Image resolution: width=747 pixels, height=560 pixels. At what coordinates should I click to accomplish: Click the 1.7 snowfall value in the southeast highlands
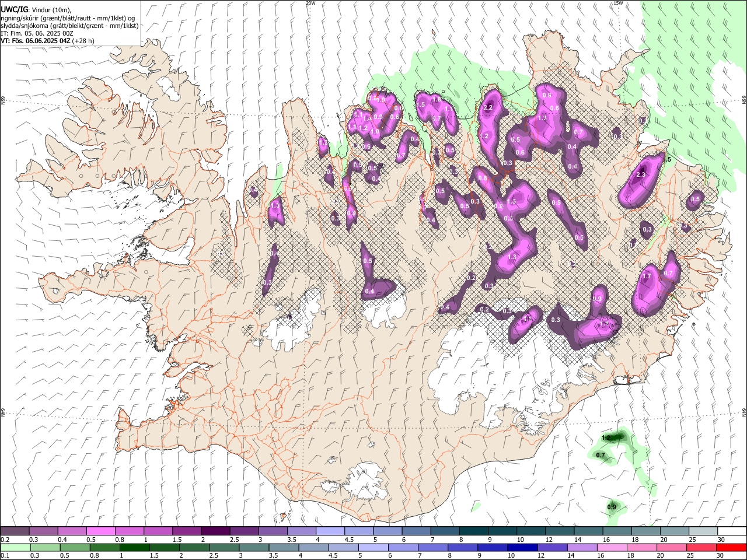click(647, 276)
